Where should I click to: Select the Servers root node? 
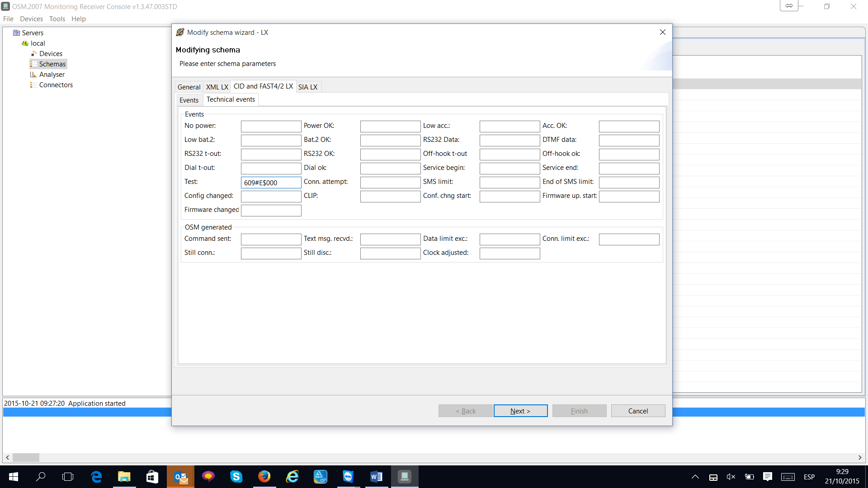coord(33,33)
